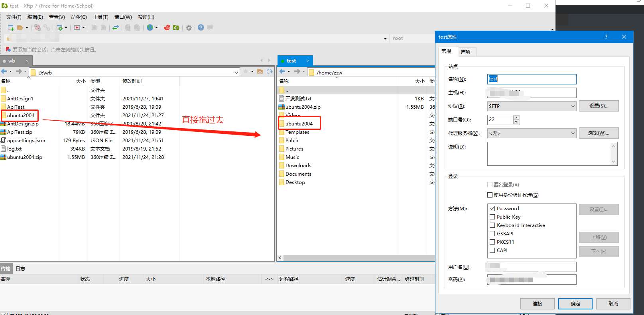Open Session Properties toolbar icon
The width and height of the screenshot is (644, 315).
(59, 27)
